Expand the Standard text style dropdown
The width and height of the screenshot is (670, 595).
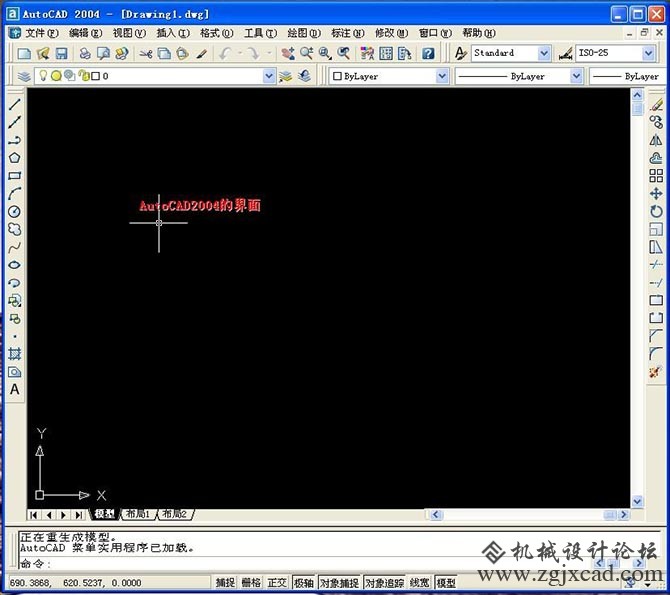click(x=544, y=53)
